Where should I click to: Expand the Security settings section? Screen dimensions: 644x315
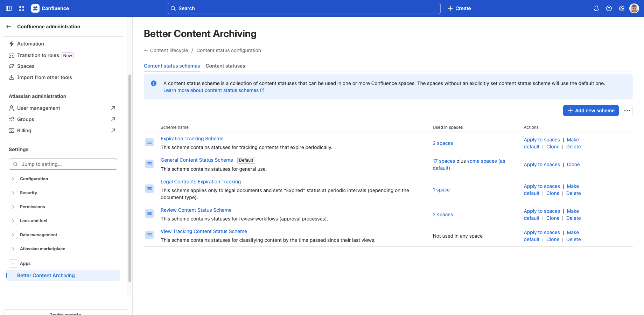click(x=13, y=193)
